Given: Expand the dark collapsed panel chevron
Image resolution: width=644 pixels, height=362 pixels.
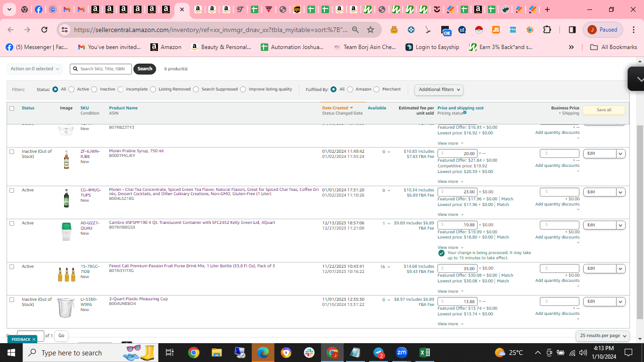Looking at the screenshot, I should click(639, 79).
